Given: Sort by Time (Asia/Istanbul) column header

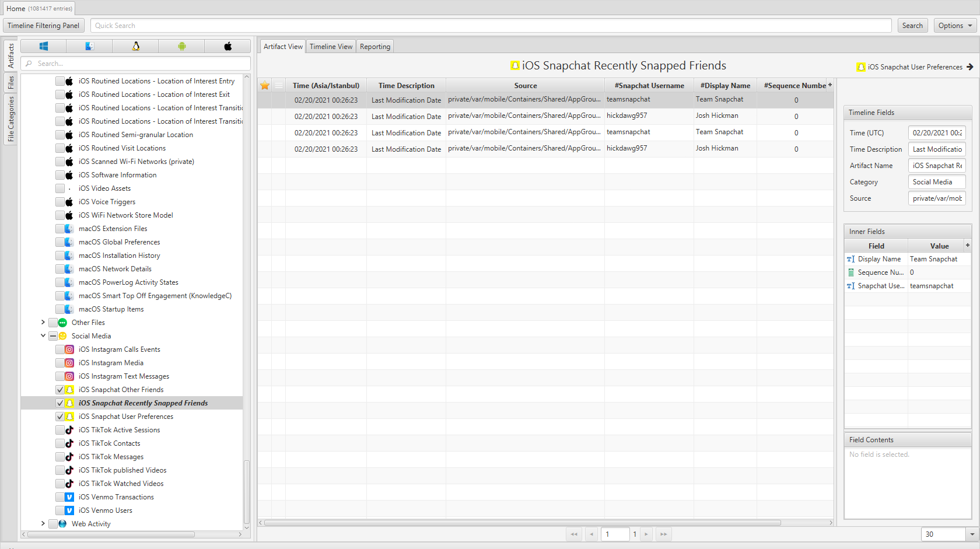Looking at the screenshot, I should (326, 86).
